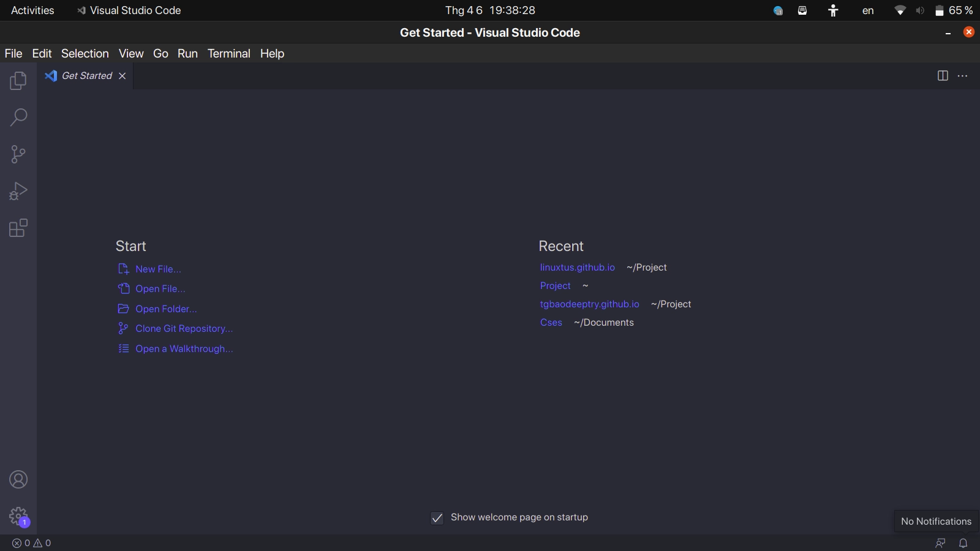Open the Explorer view in activity bar
The image size is (980, 551).
click(x=18, y=81)
